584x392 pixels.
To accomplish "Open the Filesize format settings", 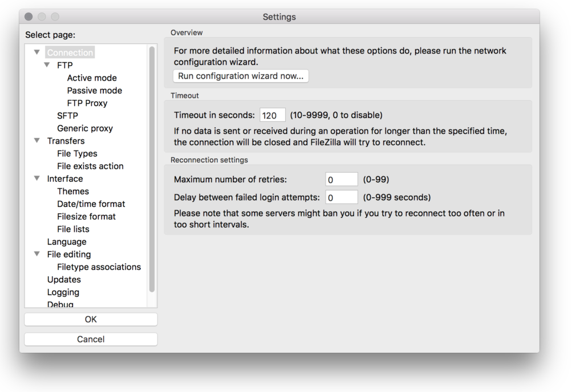I will point(86,216).
